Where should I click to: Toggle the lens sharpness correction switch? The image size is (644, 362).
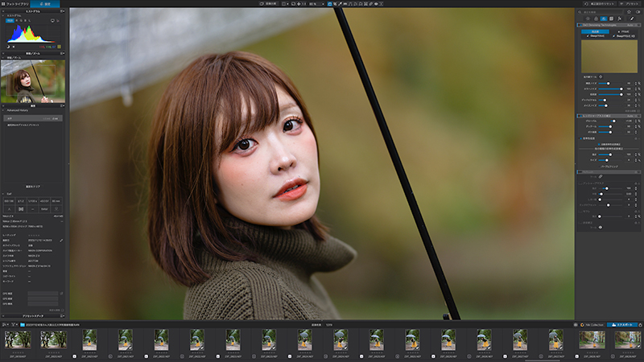580,116
